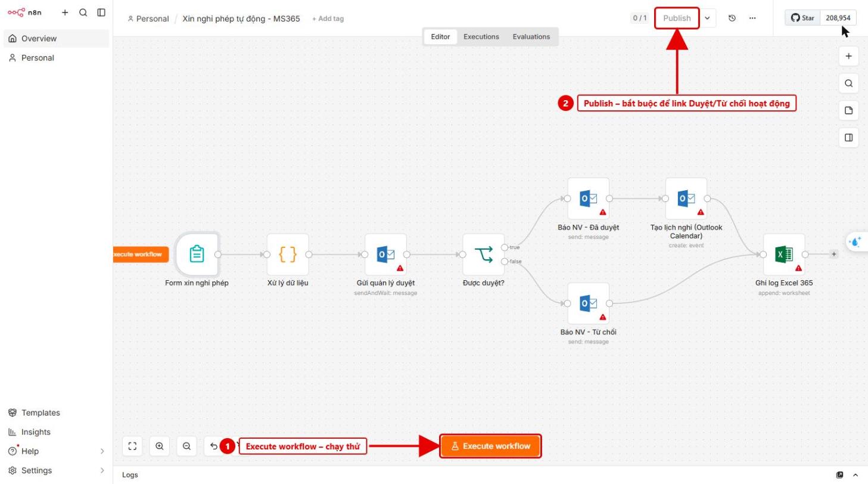Select the Được duyệt? IF node
This screenshot has width=868, height=484.
(484, 255)
